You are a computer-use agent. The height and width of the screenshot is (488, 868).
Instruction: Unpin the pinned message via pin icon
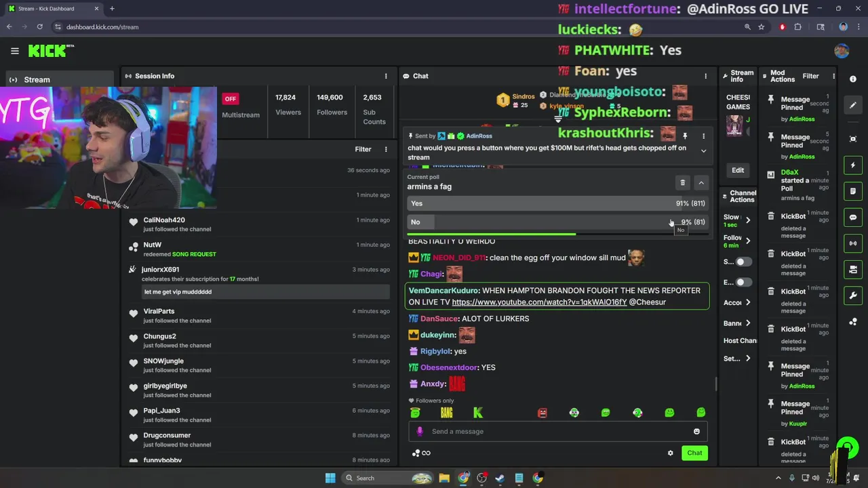[x=685, y=136]
